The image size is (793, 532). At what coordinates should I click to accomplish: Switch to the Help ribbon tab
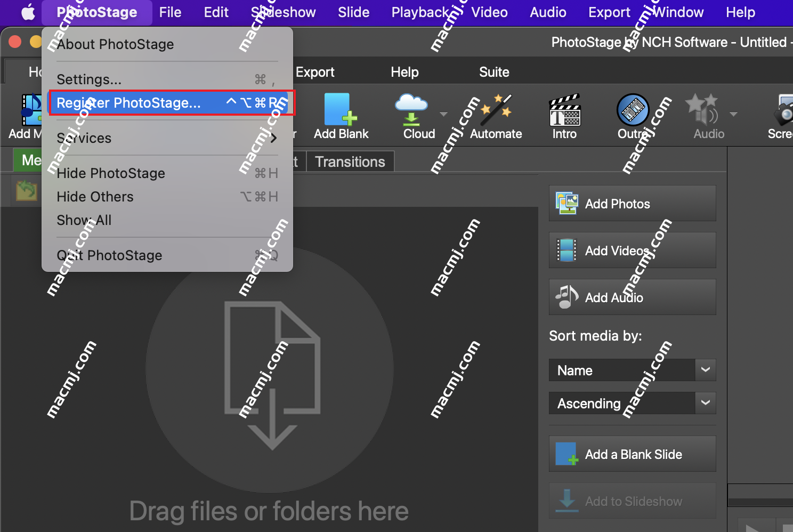click(x=404, y=72)
